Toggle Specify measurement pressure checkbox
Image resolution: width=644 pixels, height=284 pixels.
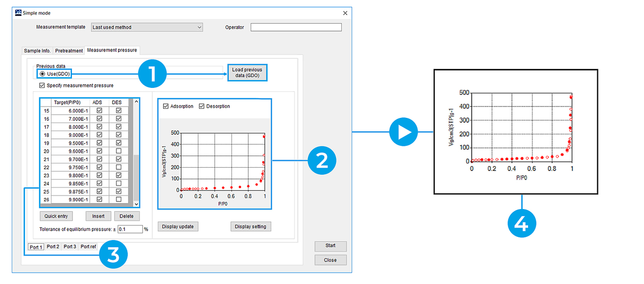[42, 85]
